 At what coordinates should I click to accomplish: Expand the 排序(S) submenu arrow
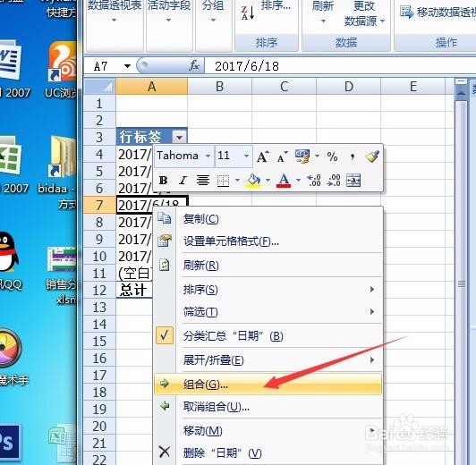(x=372, y=290)
